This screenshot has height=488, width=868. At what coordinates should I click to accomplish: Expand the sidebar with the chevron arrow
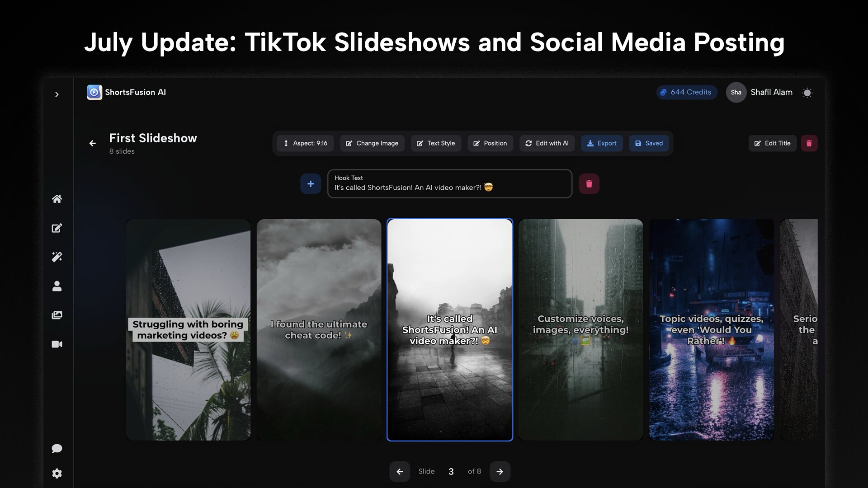coord(57,94)
